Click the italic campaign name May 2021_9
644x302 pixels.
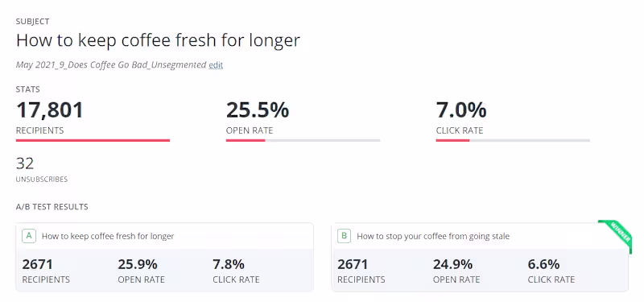click(x=111, y=65)
